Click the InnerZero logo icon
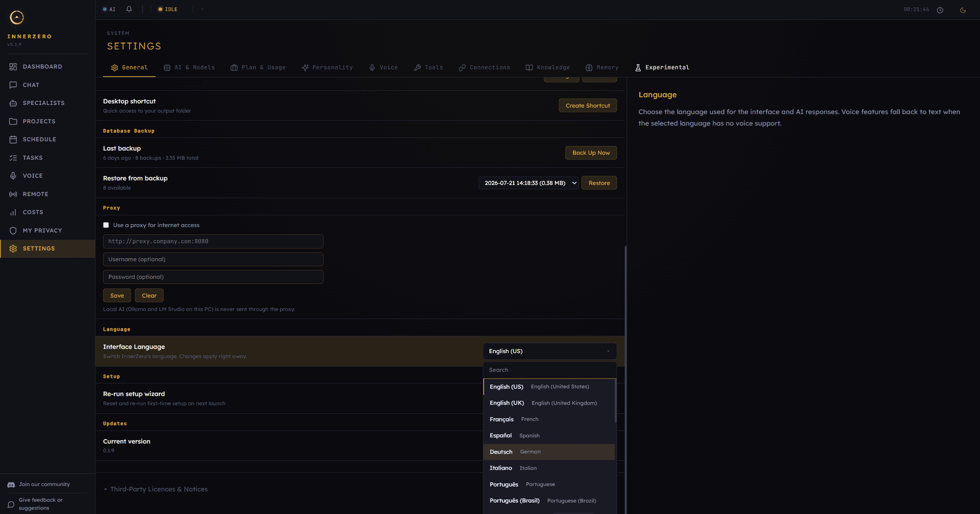980x514 pixels. point(16,17)
